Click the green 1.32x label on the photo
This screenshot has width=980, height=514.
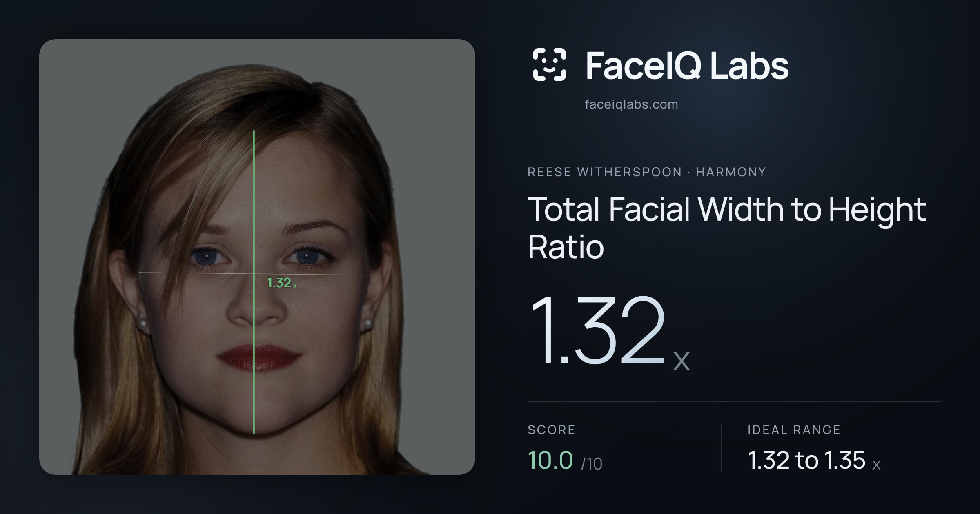(x=282, y=283)
